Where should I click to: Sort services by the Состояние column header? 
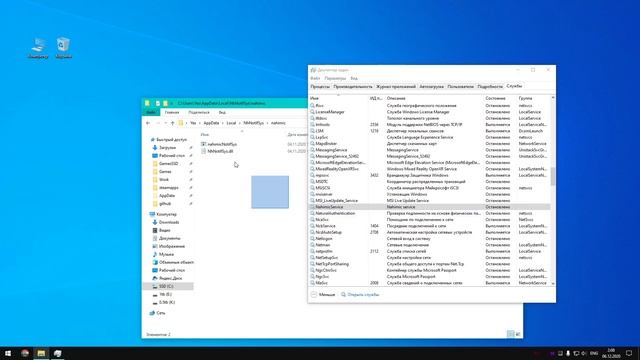499,98
